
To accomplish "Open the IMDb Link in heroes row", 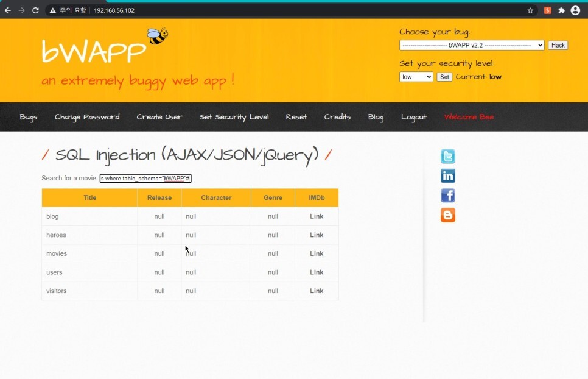I will click(x=317, y=235).
